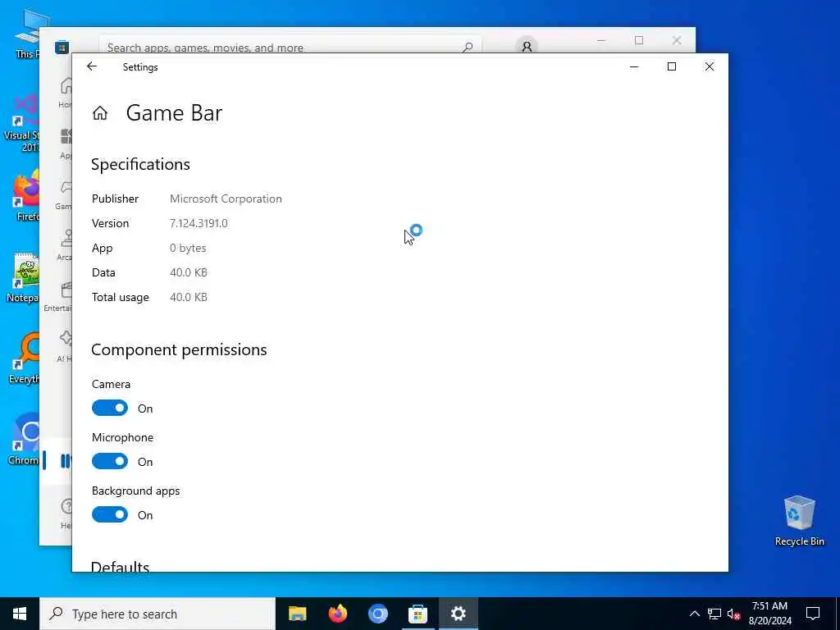Minimize the Settings window
The height and width of the screenshot is (630, 840).
(634, 66)
